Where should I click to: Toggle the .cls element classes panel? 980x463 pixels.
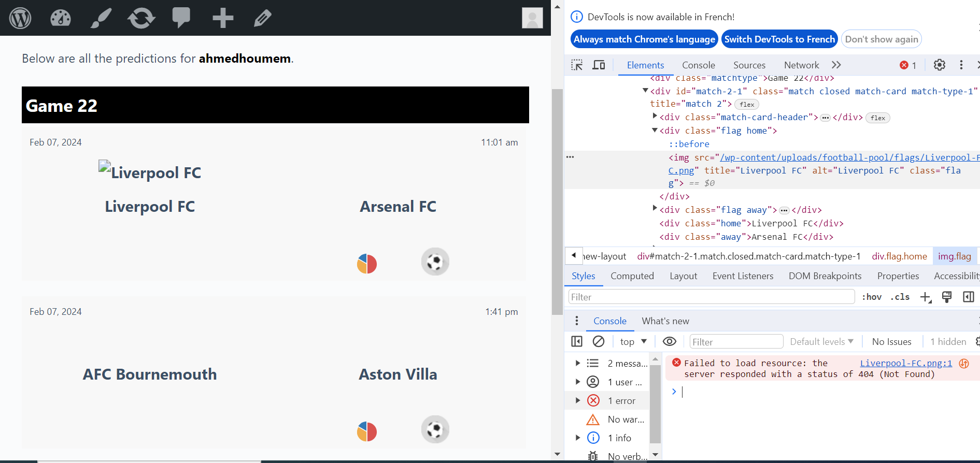tap(900, 297)
